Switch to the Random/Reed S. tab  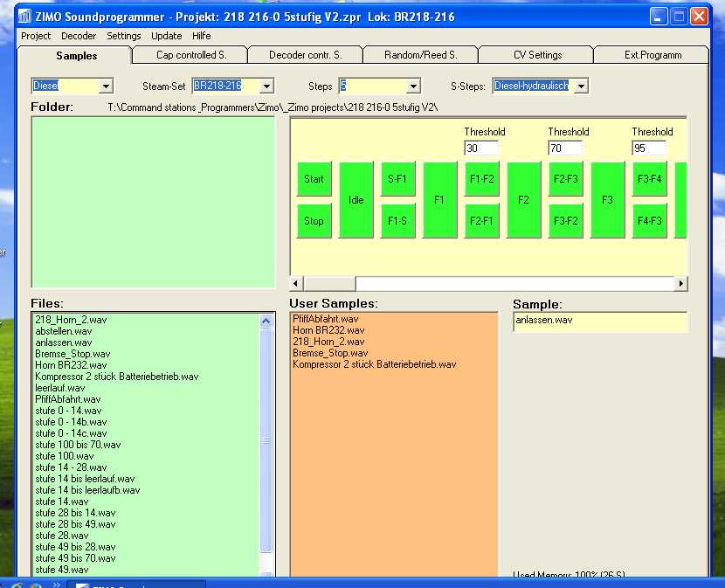(x=421, y=55)
